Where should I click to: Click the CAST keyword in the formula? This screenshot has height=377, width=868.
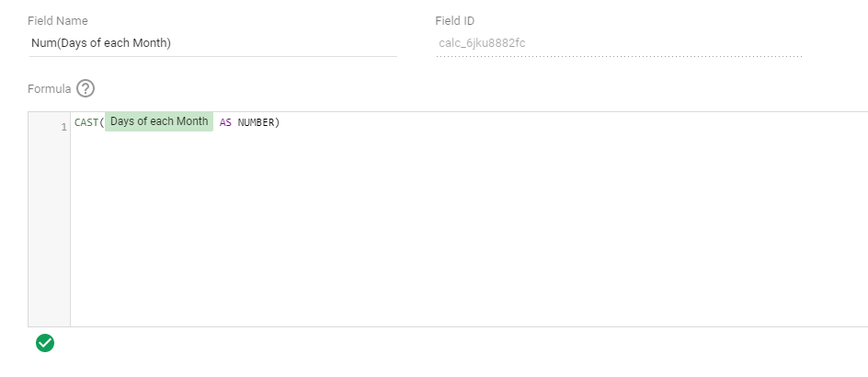(86, 122)
